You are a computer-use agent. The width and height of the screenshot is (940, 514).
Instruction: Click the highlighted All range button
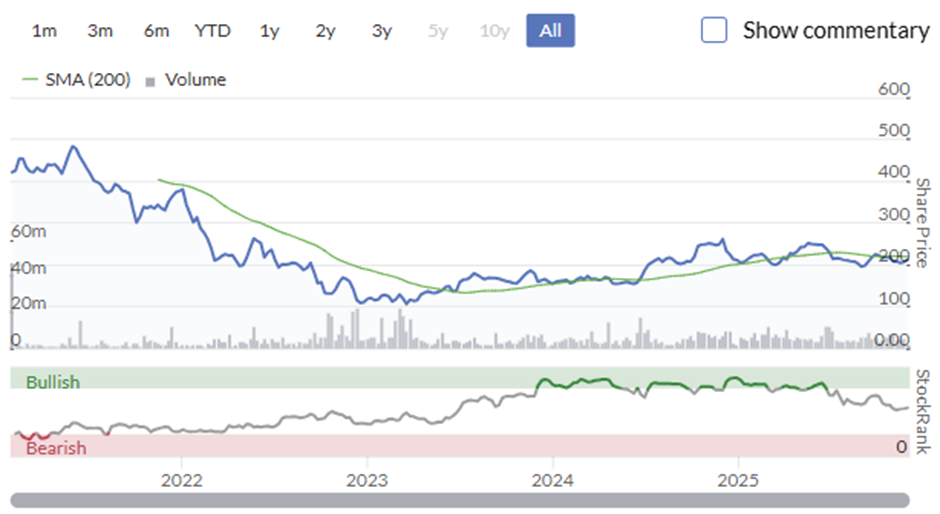[x=550, y=31]
